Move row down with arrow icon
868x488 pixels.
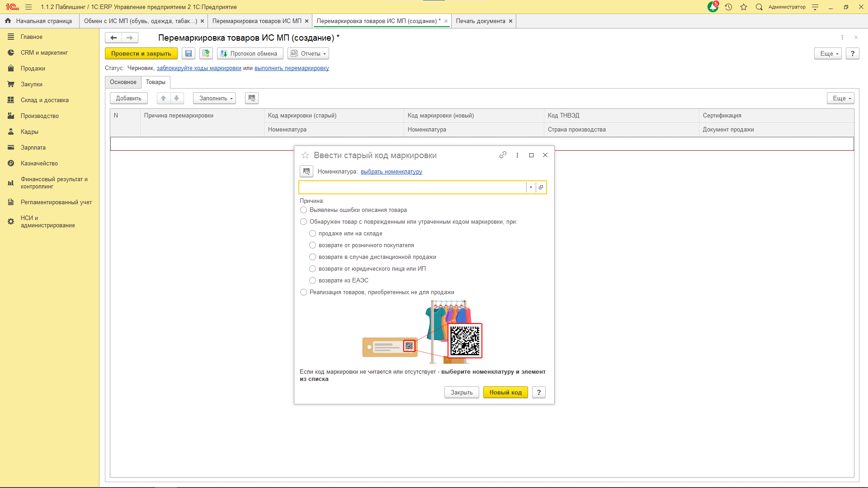[177, 98]
